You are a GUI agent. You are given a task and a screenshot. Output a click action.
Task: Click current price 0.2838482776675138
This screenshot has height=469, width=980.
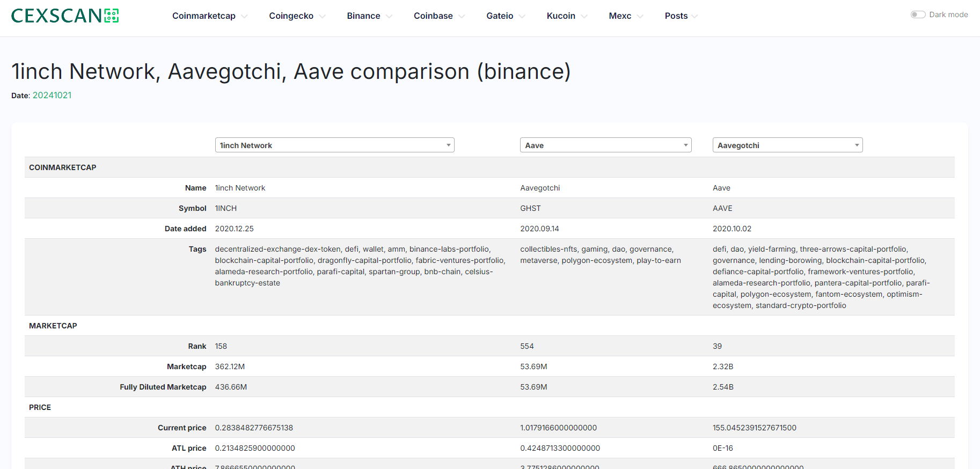[254, 428]
